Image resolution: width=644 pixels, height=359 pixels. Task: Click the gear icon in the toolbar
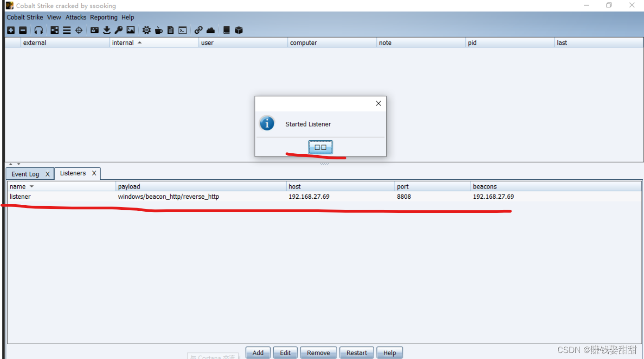147,30
